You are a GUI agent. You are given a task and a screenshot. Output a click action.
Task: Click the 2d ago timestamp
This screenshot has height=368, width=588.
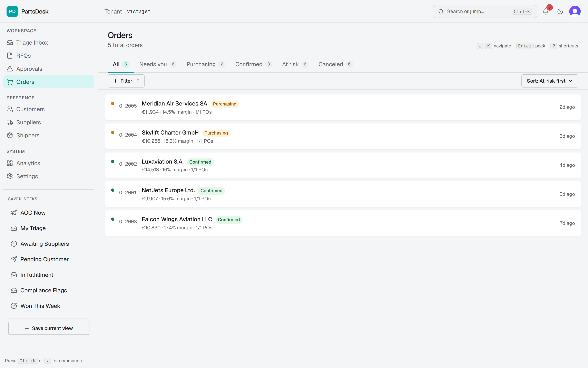click(x=567, y=107)
